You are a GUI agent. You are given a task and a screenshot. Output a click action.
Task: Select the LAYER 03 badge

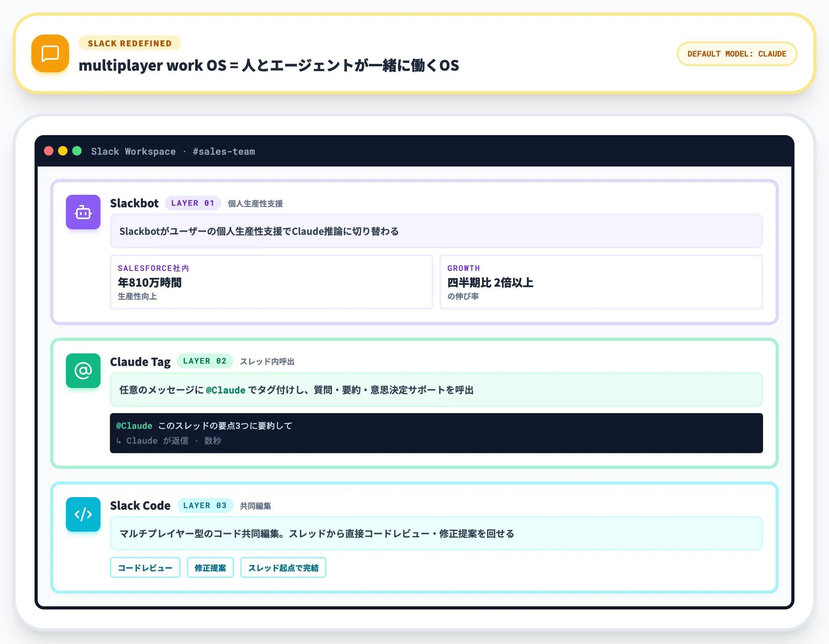click(x=205, y=505)
